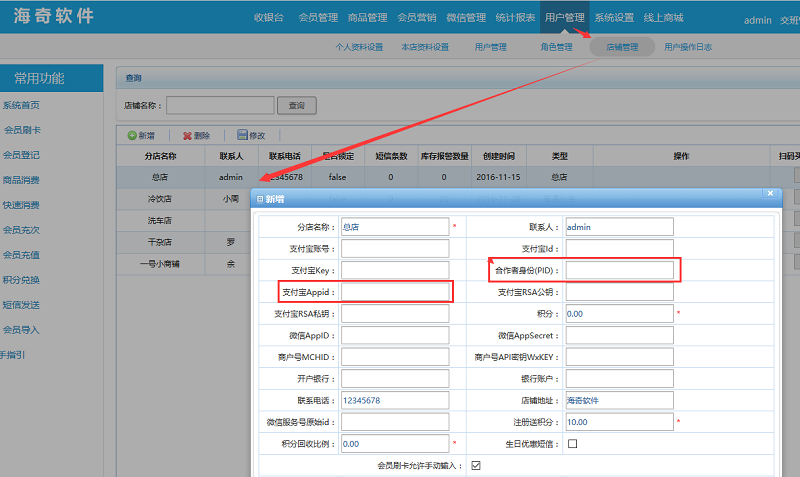Open 快速消费 in the sidebar
This screenshot has width=800, height=477.
[x=21, y=205]
